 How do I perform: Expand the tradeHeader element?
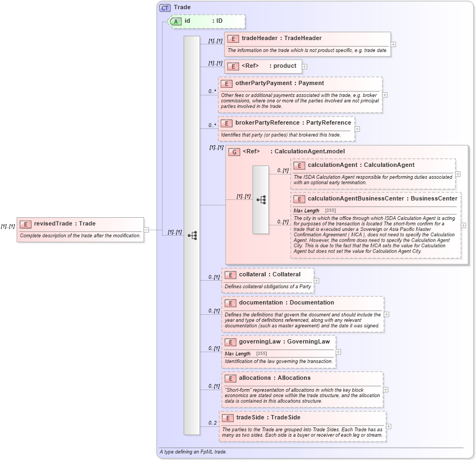pyautogui.click(x=393, y=44)
